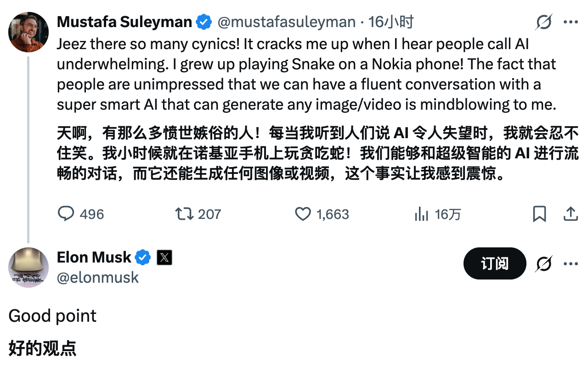Open more options menu on Mustafa's post

click(570, 22)
